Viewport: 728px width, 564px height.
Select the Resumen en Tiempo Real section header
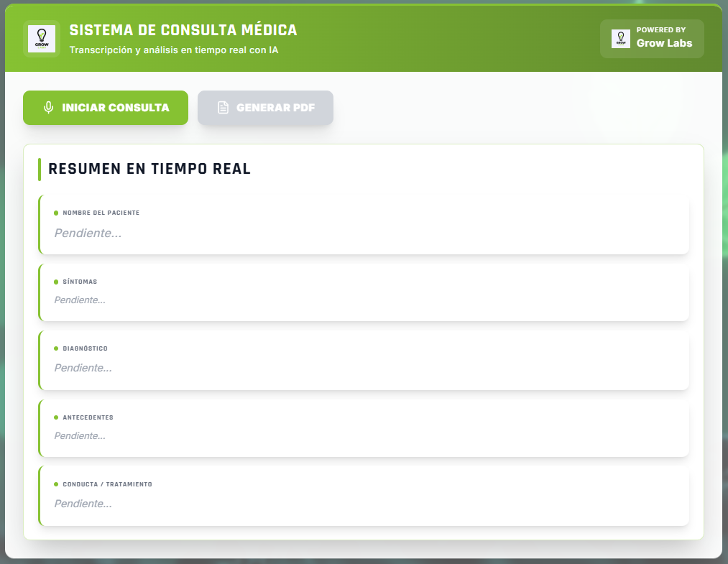tap(149, 169)
